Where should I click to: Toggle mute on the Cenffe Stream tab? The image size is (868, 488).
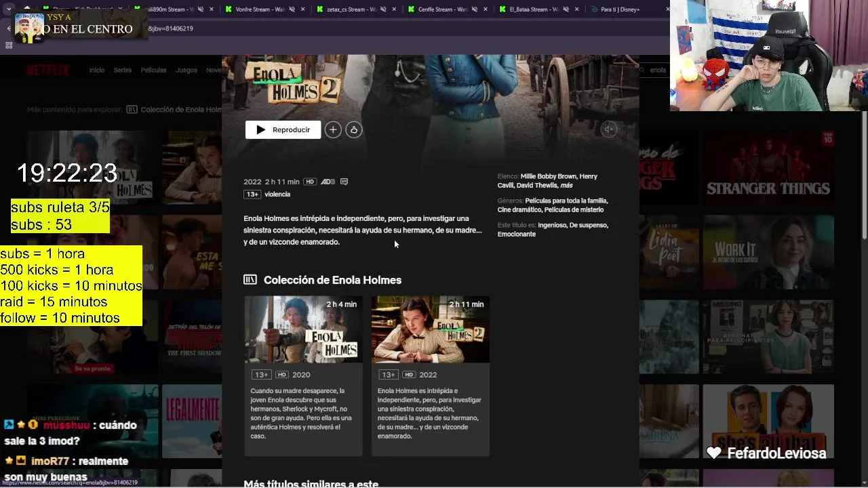coord(475,9)
